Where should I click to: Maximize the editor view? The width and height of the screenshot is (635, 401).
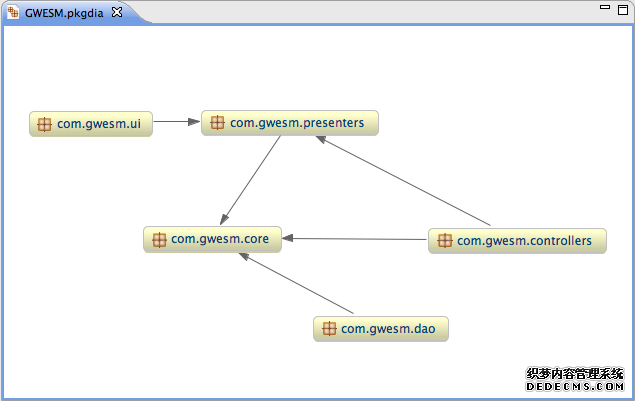coord(623,9)
